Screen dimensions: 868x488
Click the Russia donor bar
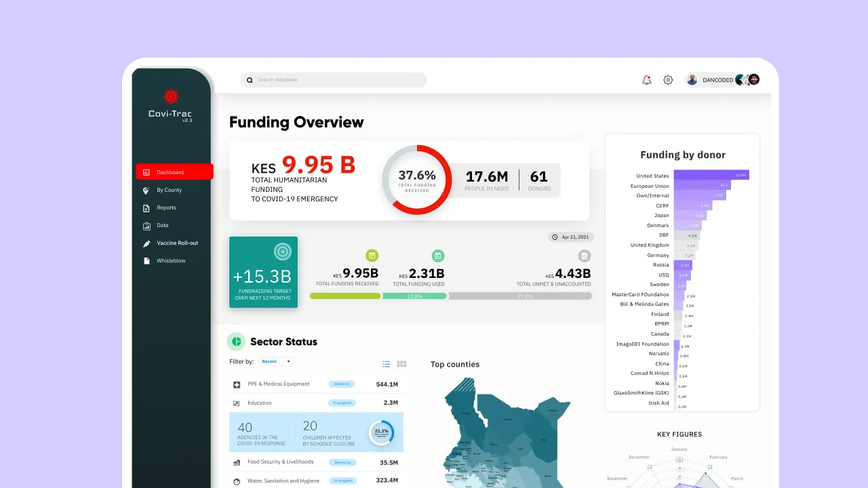coord(684,265)
